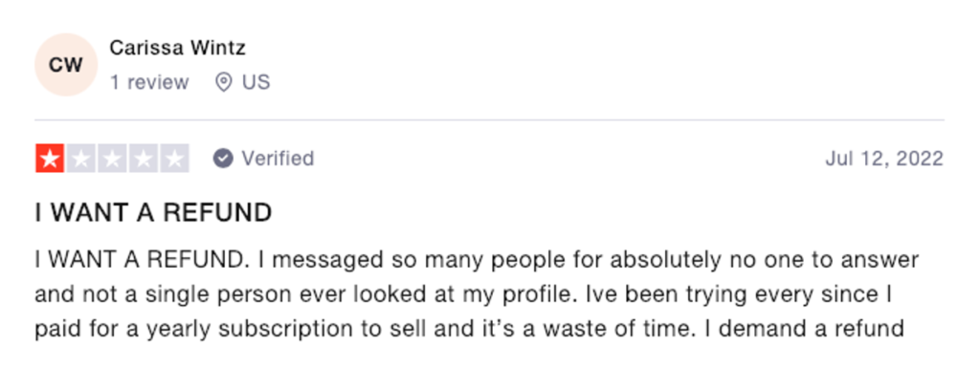The image size is (980, 368).
Task: Open Carissa Wintz's profile name
Action: click(177, 48)
